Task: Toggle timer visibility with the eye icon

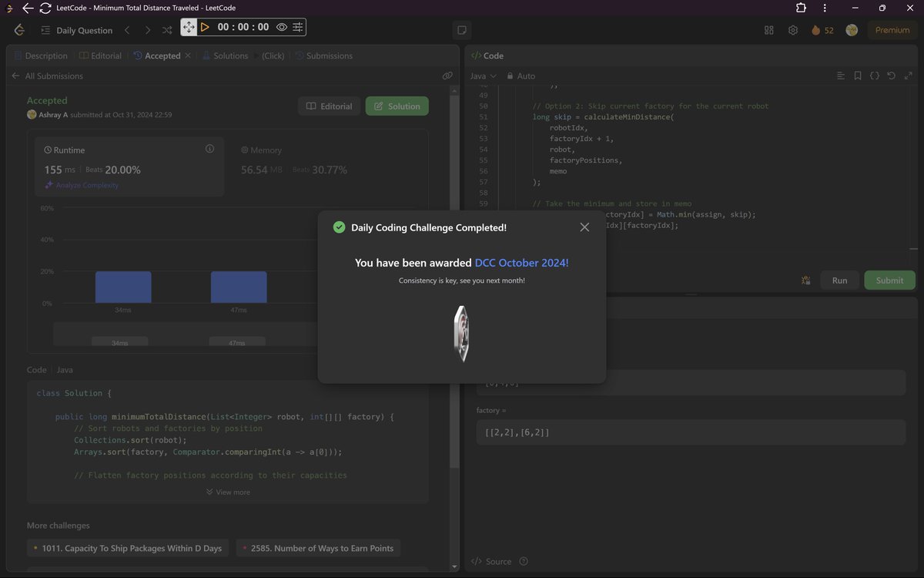Action: point(282,27)
